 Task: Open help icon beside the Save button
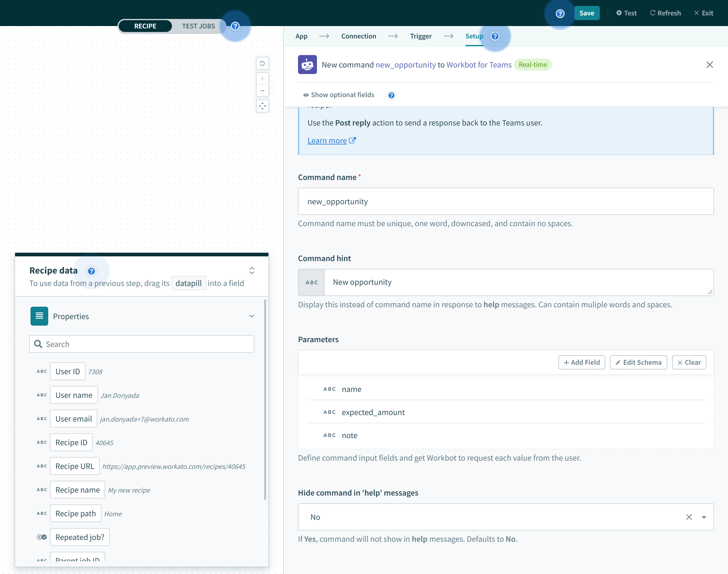[560, 13]
